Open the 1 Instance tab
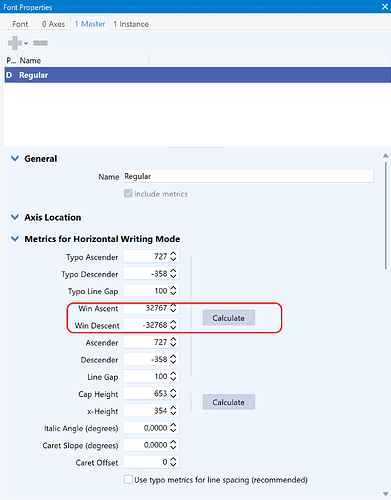 131,24
